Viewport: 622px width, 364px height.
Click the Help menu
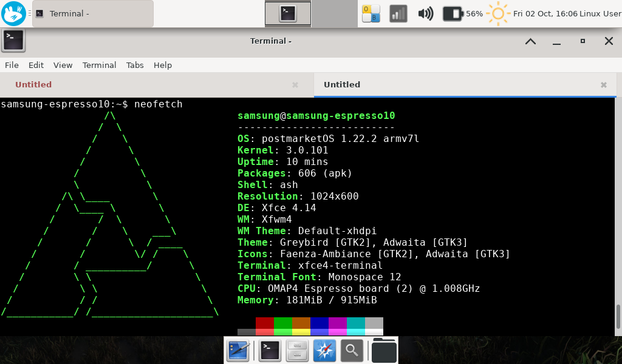tap(162, 65)
